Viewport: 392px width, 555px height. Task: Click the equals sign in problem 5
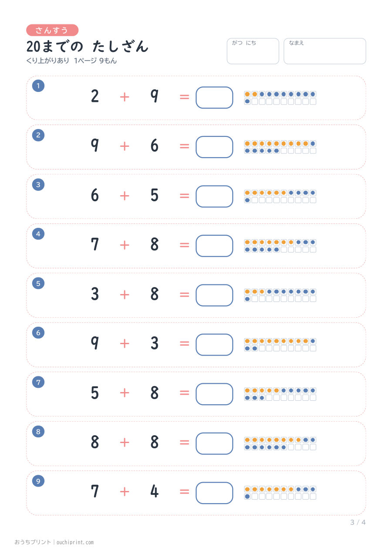pos(185,294)
